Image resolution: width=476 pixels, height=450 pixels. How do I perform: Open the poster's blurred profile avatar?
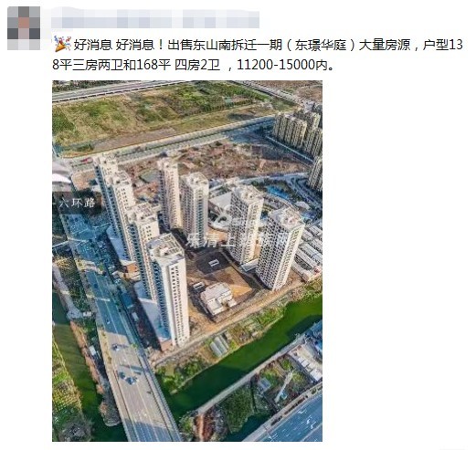(24, 28)
